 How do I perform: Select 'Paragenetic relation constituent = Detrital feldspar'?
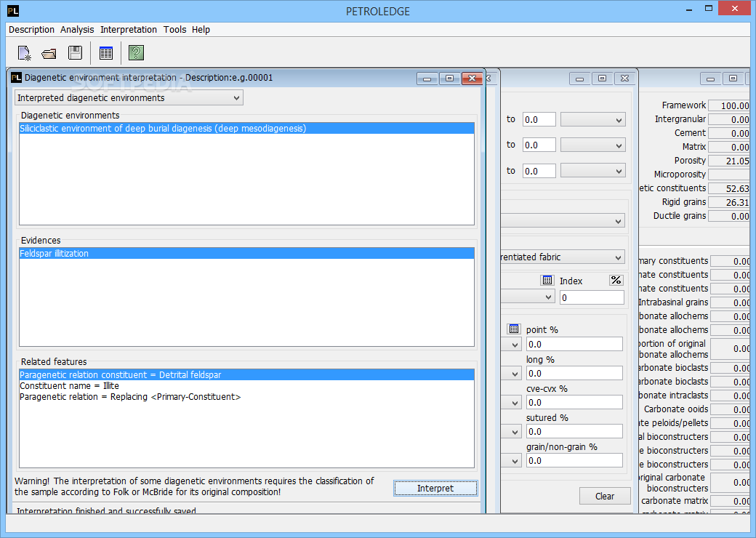(x=247, y=374)
